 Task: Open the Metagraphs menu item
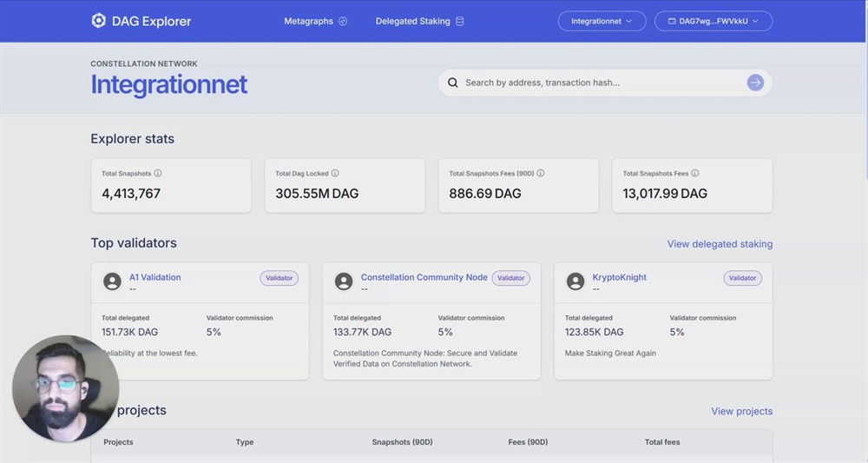(x=315, y=21)
